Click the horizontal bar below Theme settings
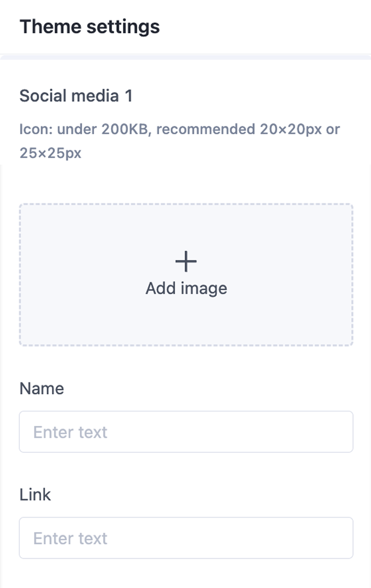The height and width of the screenshot is (588, 371). point(185,58)
